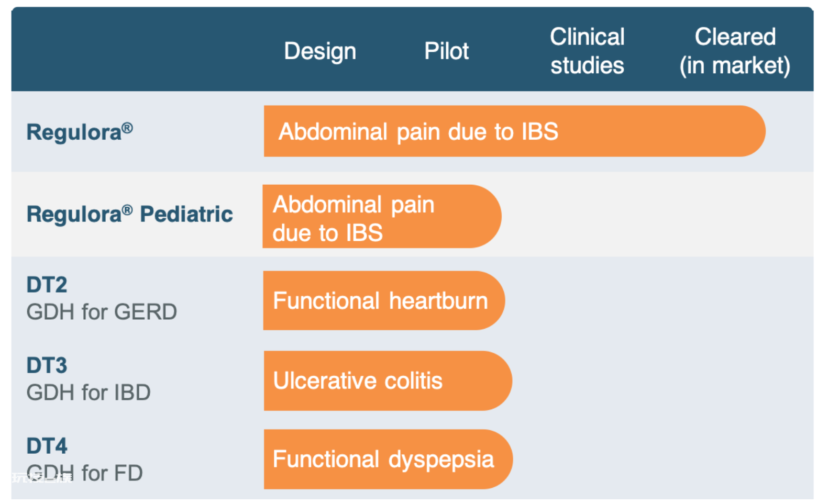Select the Functional heartburn bar
This screenshot has height=504, width=817.
[384, 300]
